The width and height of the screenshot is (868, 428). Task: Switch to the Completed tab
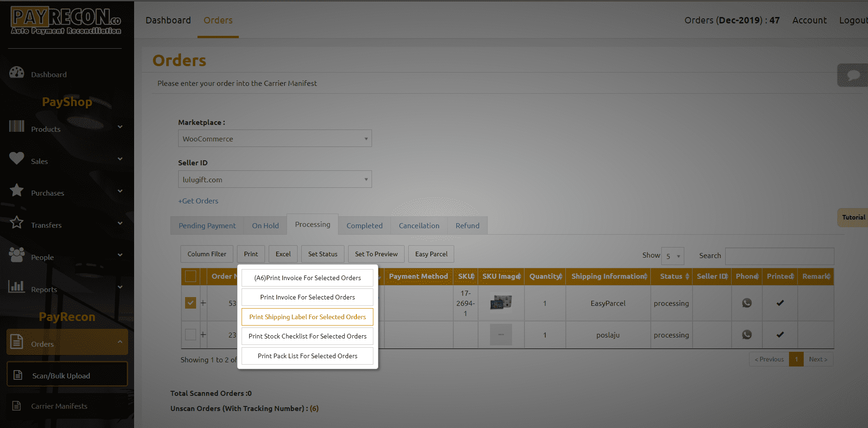coord(365,225)
